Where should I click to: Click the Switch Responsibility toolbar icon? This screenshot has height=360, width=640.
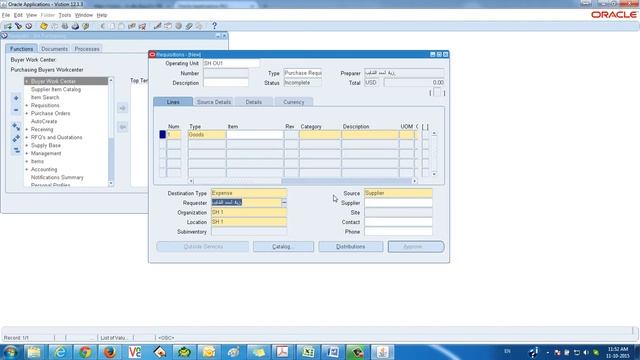65,26
